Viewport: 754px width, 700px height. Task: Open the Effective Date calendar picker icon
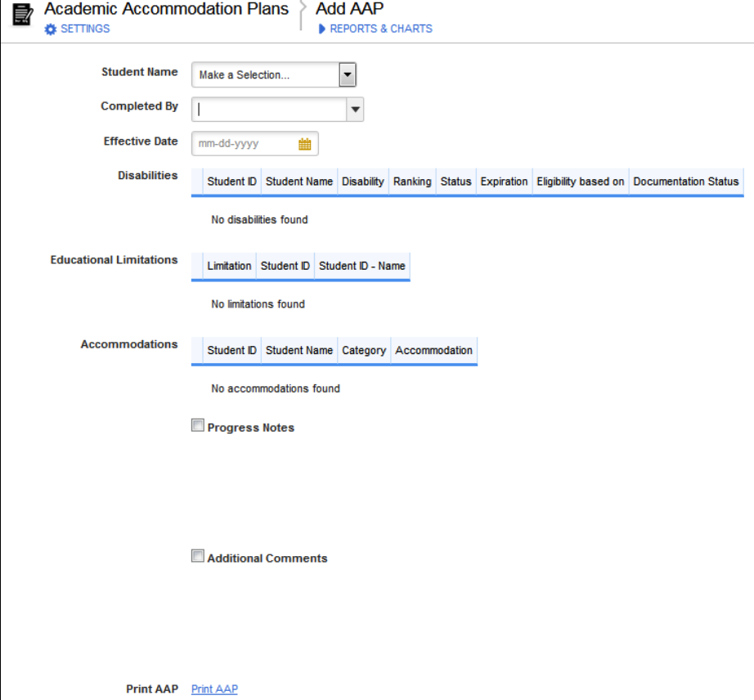pos(305,144)
